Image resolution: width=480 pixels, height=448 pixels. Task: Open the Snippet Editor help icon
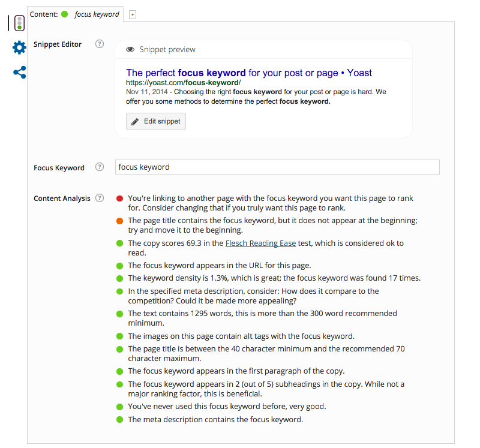tap(99, 43)
